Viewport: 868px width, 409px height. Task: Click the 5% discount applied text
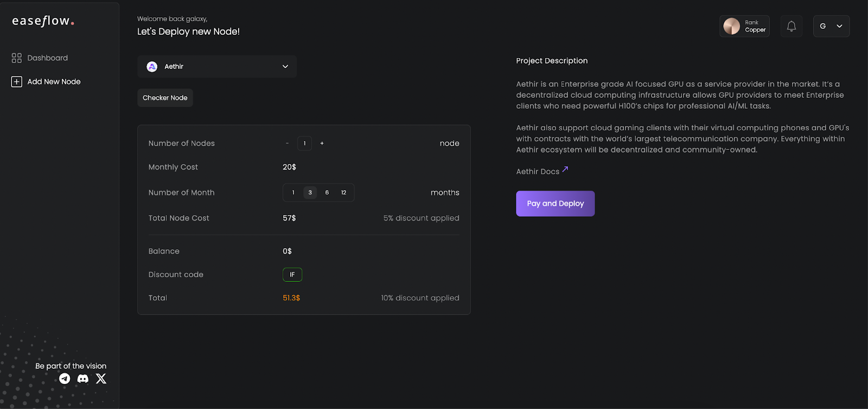tap(422, 218)
